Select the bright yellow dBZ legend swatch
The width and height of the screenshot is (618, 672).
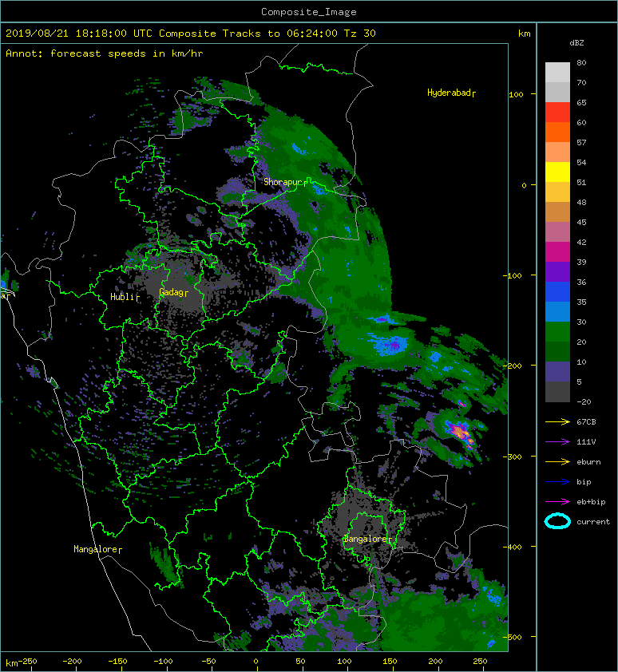pyautogui.click(x=557, y=172)
